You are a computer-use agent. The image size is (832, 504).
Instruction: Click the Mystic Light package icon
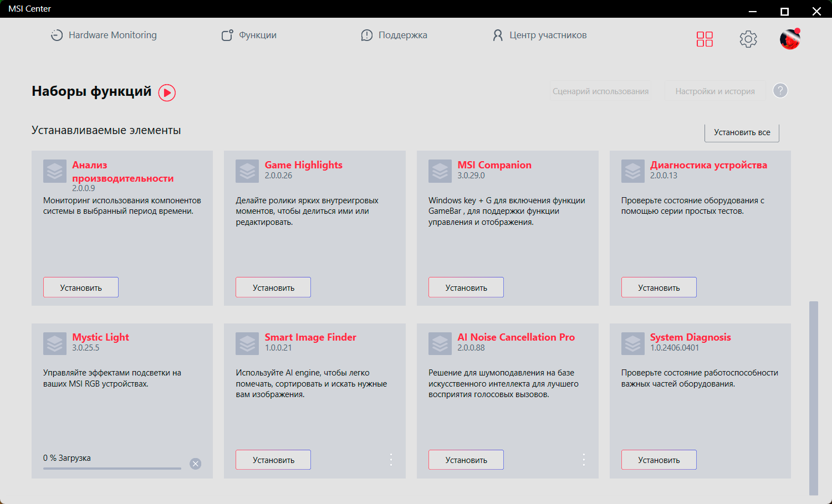pos(55,343)
